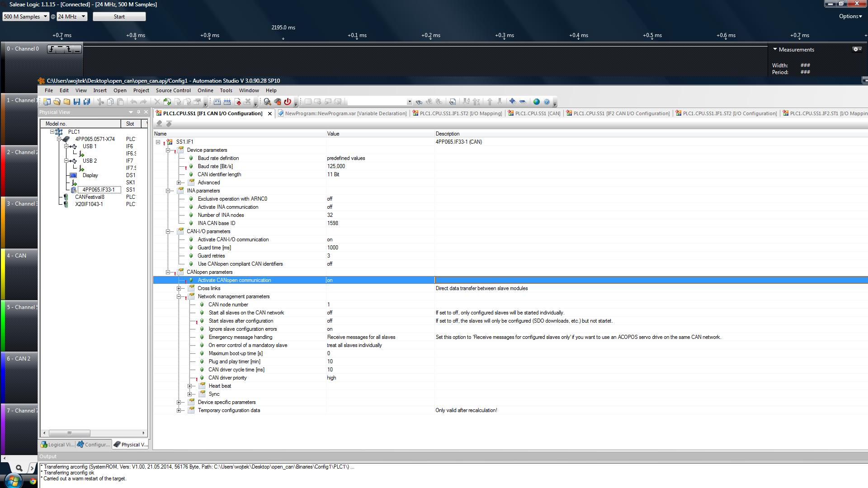Click the red power warm restart icon
Screen dimensions: 868x488
(x=288, y=102)
